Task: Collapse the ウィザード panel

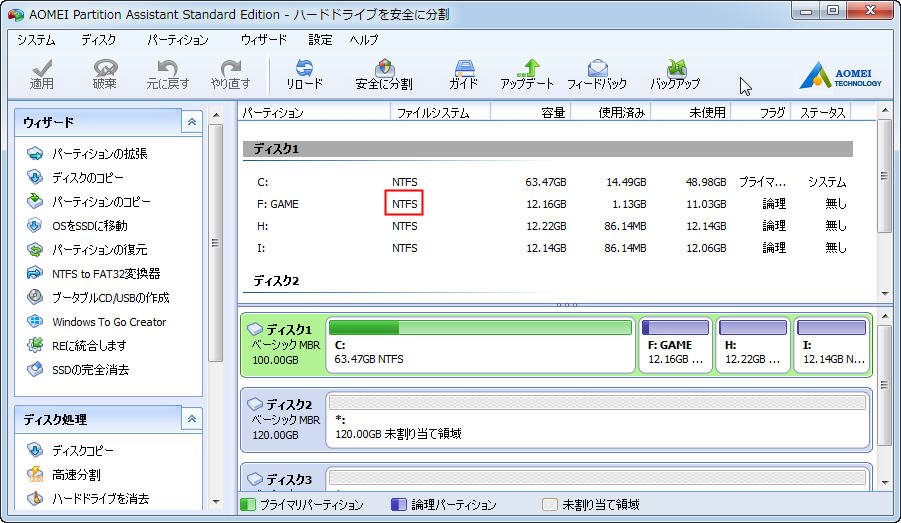Action: click(192, 122)
